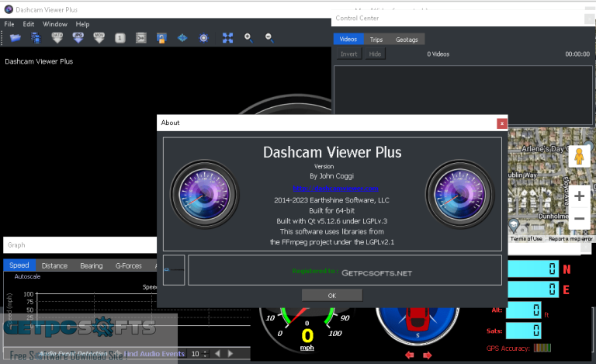
Task: Open the Edit menu
Action: pyautogui.click(x=28, y=24)
